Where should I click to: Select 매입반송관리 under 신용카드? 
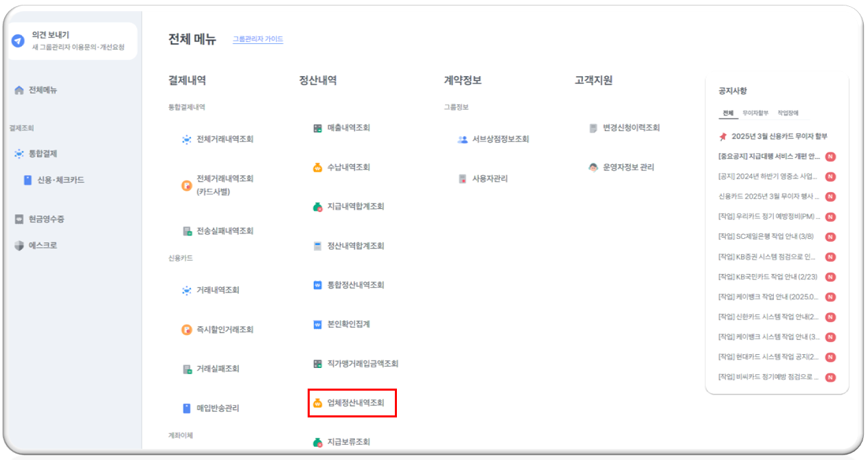[x=218, y=409]
